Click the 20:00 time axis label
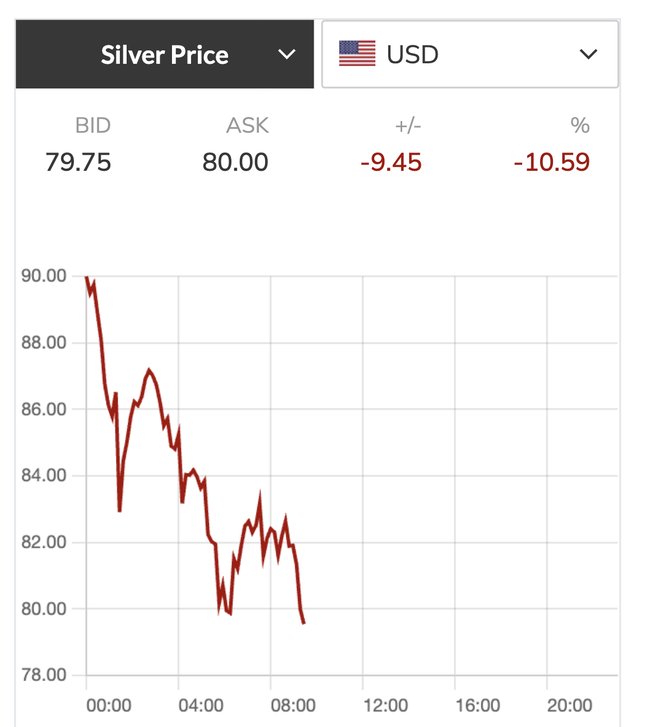Image resolution: width=660 pixels, height=727 pixels. pos(569,705)
